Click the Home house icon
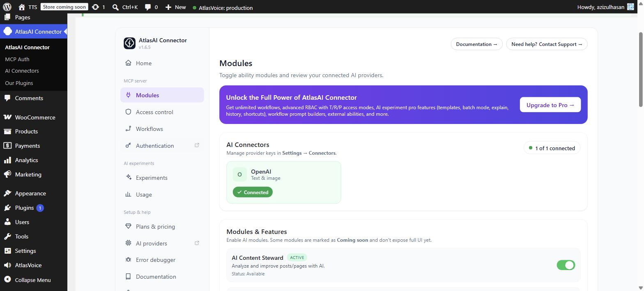 (x=128, y=63)
